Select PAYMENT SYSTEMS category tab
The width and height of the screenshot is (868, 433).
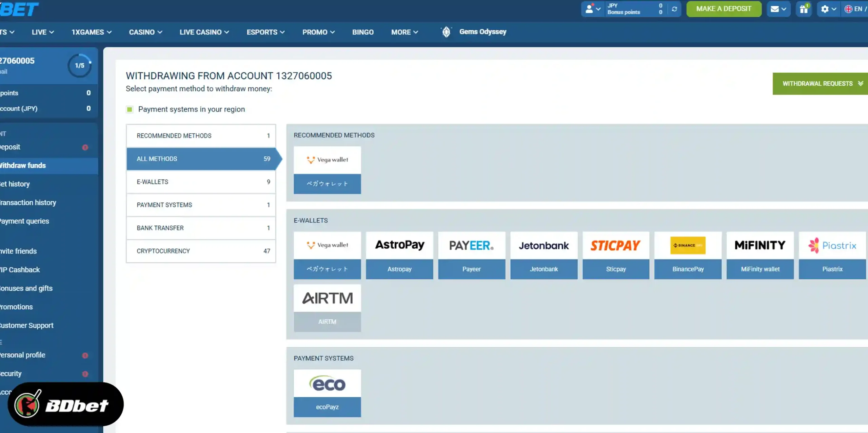[x=201, y=205]
